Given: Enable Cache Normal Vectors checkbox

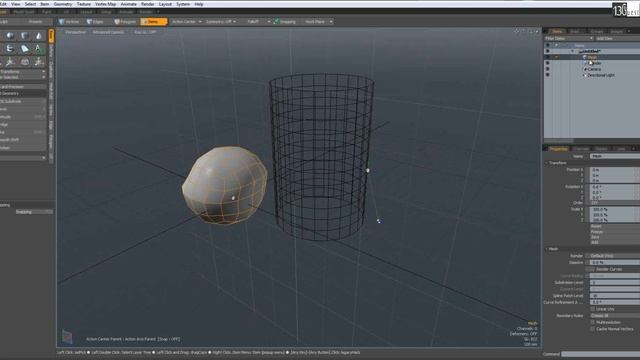Looking at the screenshot, I should coord(592,329).
